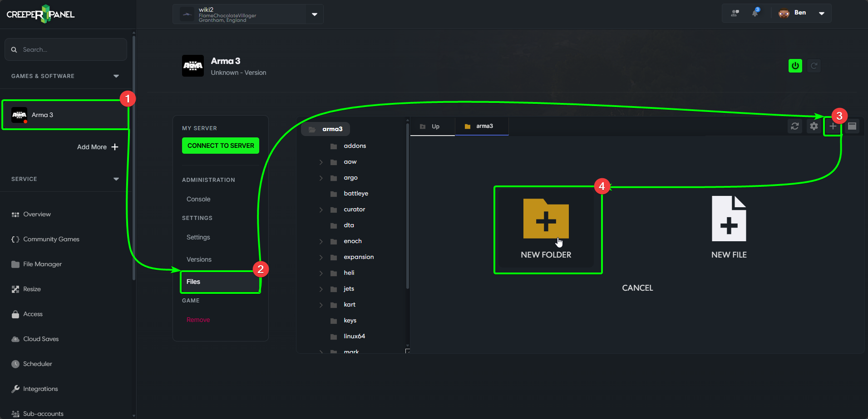Open File Manager from the sidebar
The width and height of the screenshot is (868, 419).
click(42, 264)
